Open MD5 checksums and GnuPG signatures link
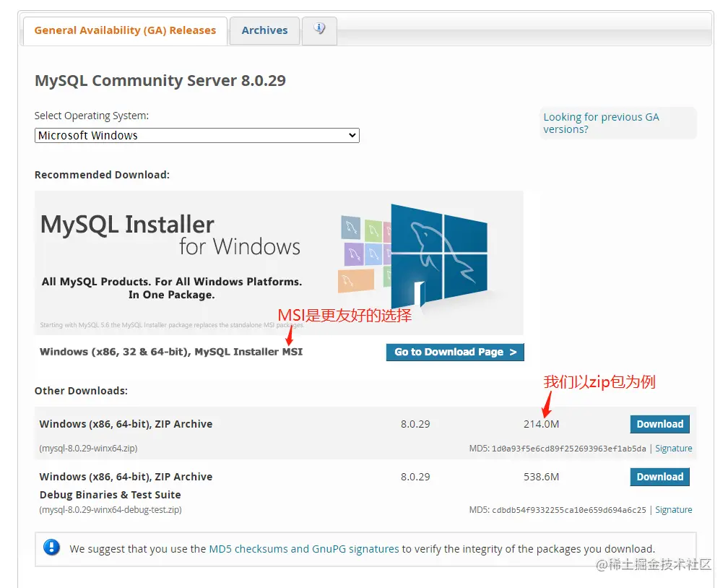 [303, 549]
